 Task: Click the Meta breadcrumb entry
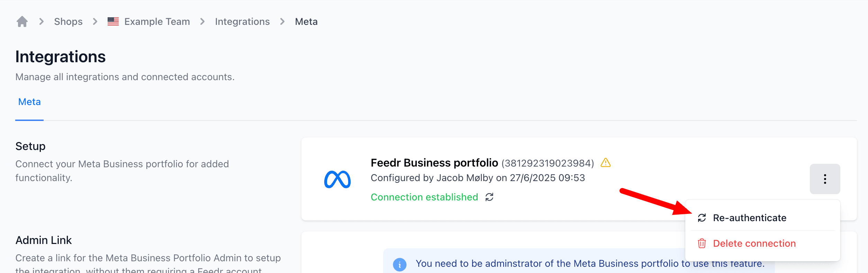(x=306, y=21)
